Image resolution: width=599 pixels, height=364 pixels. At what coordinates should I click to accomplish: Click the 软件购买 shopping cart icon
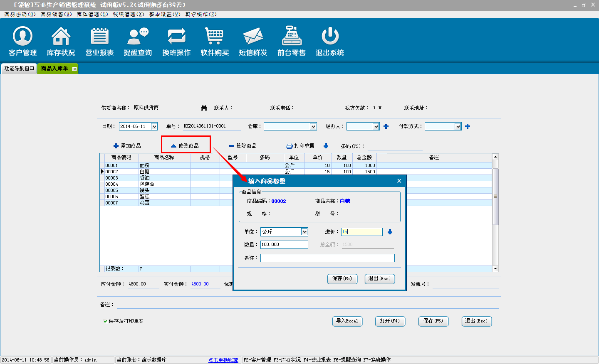coord(215,37)
